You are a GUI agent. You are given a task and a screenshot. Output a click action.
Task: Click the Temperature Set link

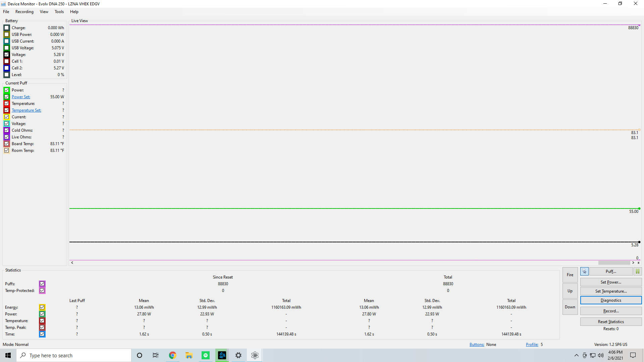point(26,110)
